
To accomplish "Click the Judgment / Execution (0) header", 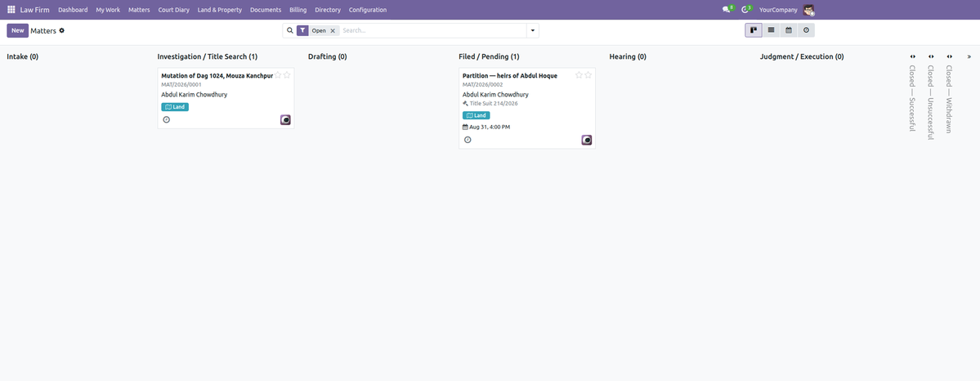I will (x=802, y=56).
